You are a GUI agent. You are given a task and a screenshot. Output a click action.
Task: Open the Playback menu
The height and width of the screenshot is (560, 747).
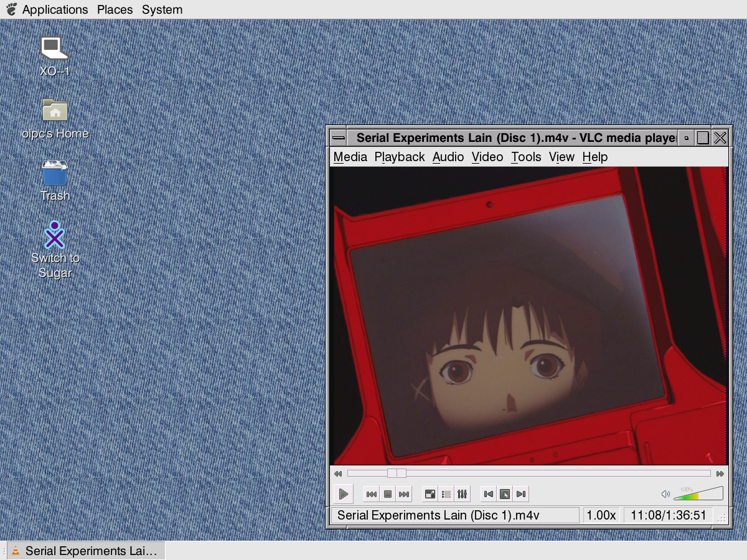[399, 157]
